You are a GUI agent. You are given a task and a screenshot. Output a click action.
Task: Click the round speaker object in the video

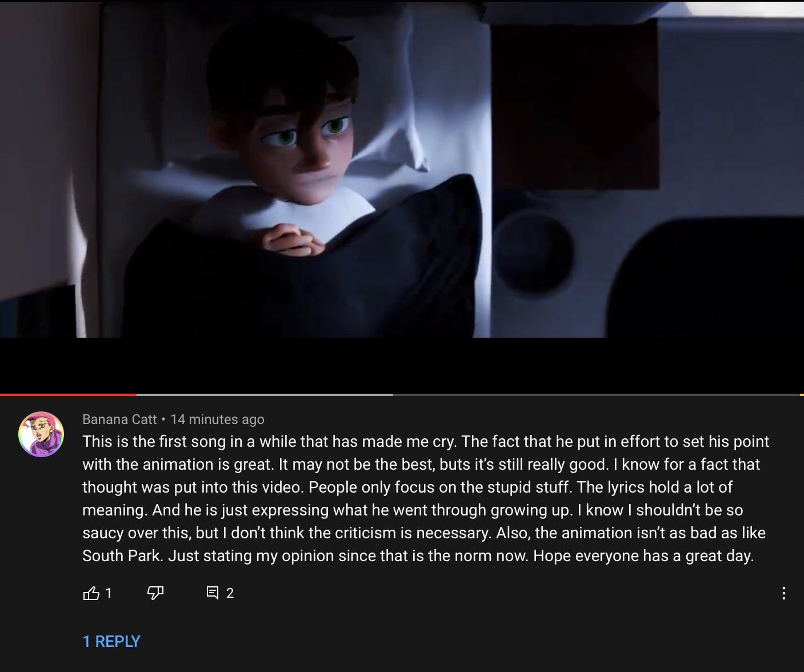point(534,251)
